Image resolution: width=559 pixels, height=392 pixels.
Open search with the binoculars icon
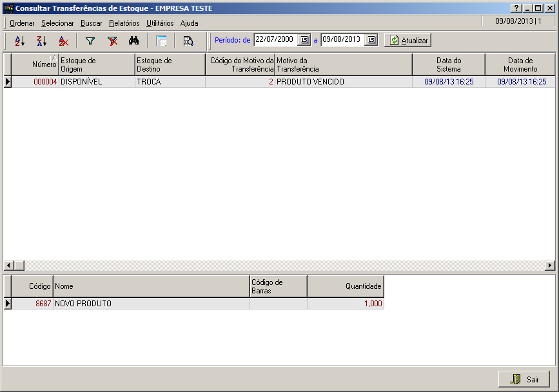[134, 41]
